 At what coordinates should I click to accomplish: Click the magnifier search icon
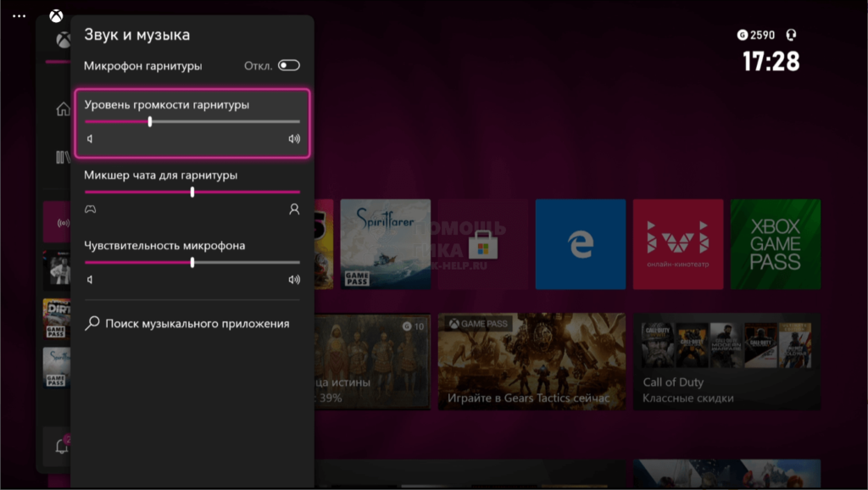[x=92, y=323]
